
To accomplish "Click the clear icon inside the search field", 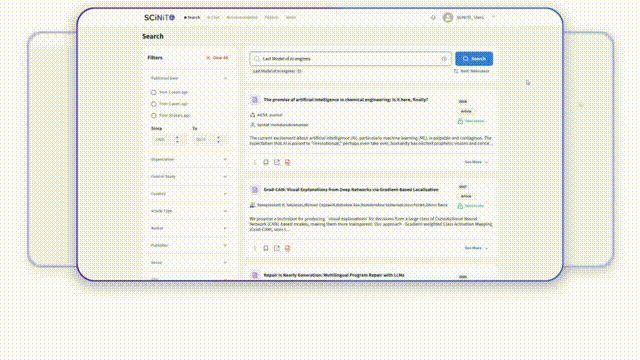I will click(444, 59).
